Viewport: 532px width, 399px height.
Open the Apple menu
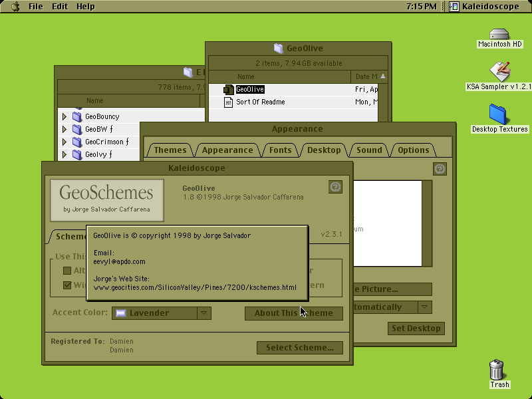[x=15, y=7]
